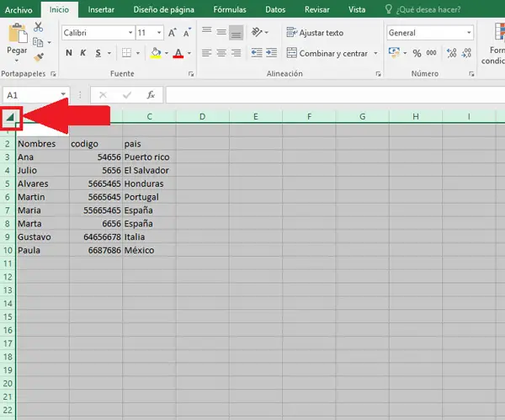Open the General number format dropdown
Screen dimensions: 505x420
pos(469,33)
